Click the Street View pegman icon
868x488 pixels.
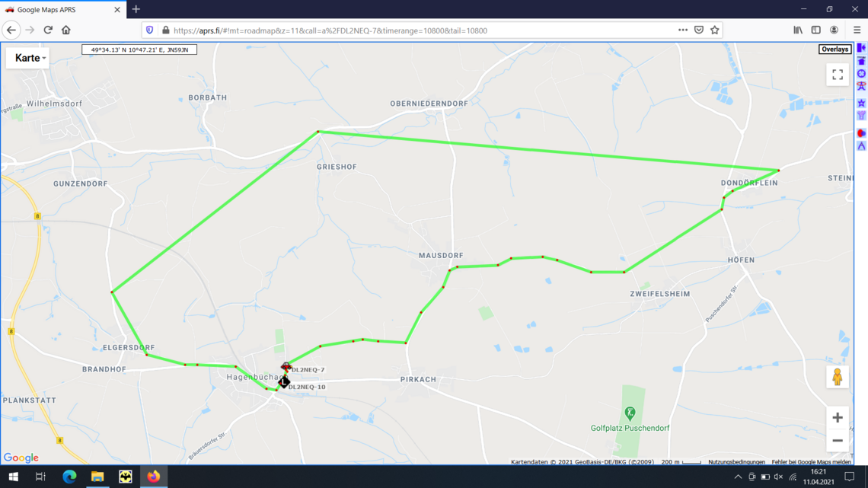tap(838, 377)
